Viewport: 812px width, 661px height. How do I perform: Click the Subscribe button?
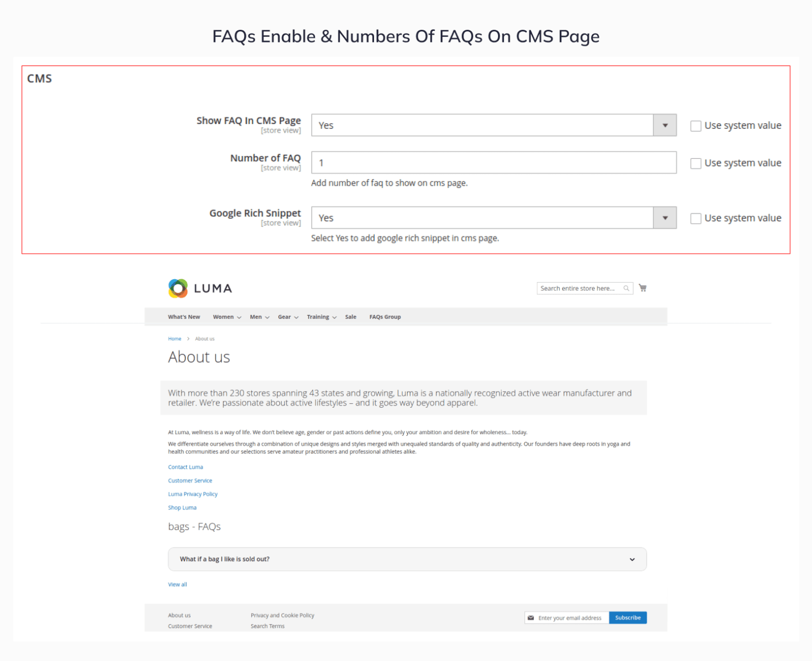coord(628,618)
